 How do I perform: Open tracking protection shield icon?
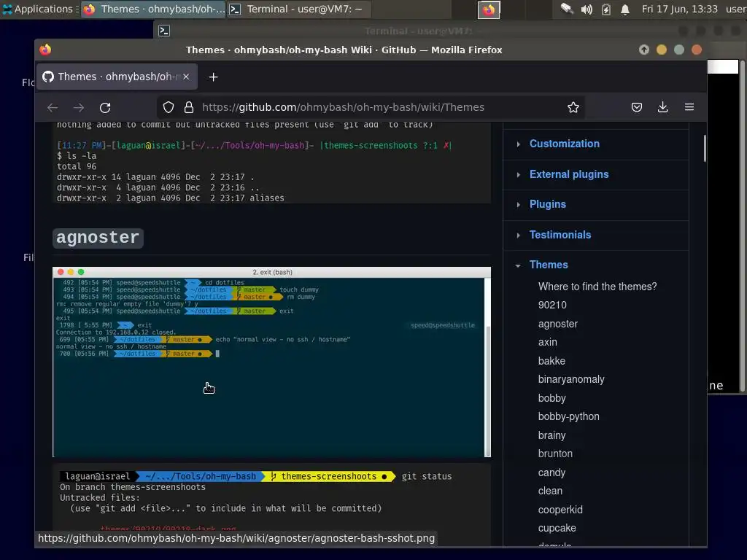(x=169, y=107)
